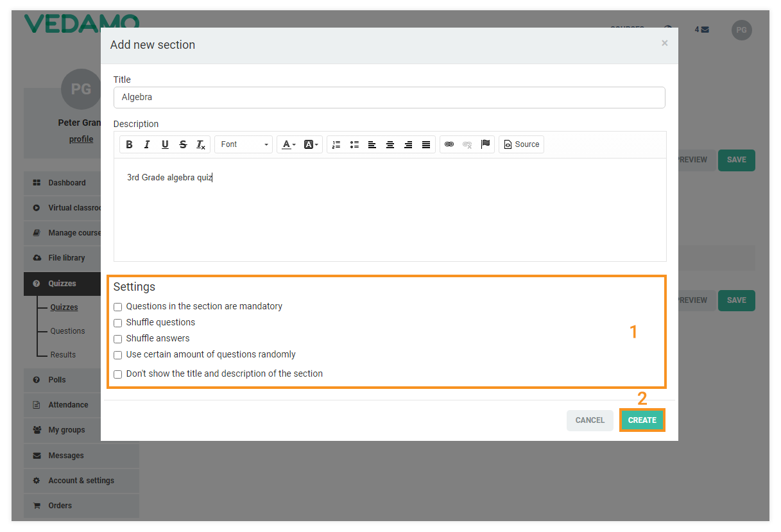Viewport: 781px width, 532px height.
Task: Enable Questions in the section are mandatory
Action: tap(118, 307)
